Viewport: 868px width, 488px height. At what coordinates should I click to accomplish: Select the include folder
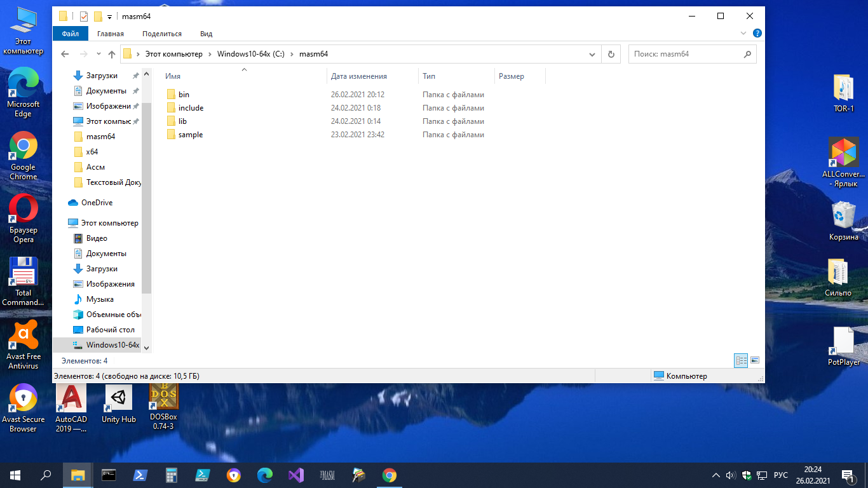click(x=191, y=108)
